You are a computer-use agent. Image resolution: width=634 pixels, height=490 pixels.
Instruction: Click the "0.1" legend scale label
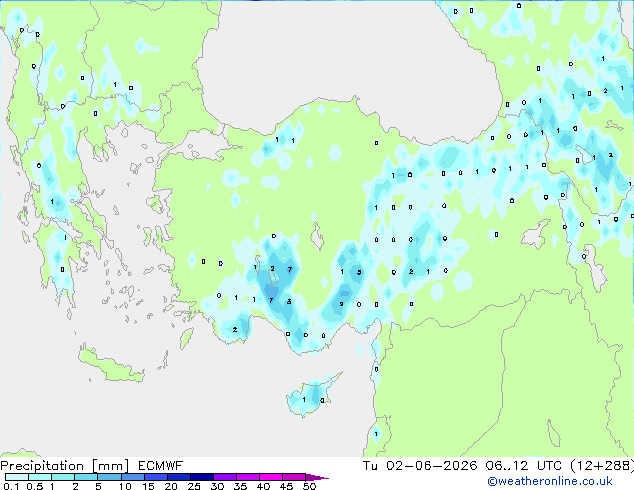click(x=11, y=486)
